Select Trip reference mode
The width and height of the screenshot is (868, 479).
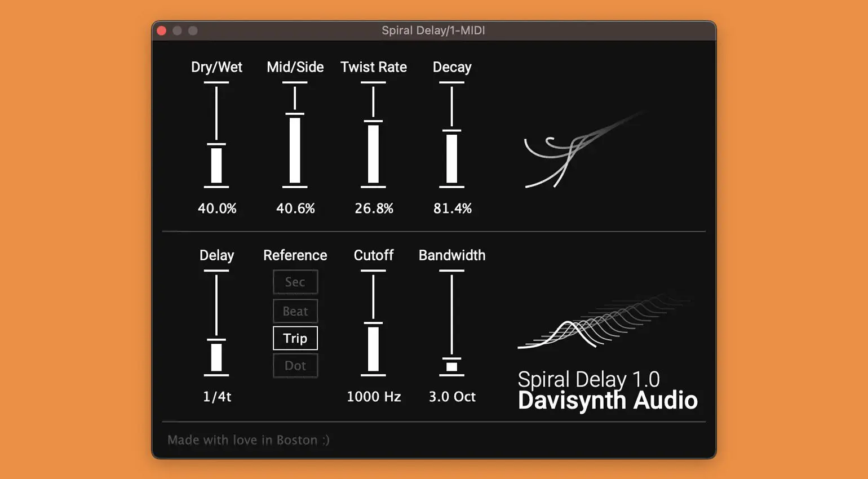[295, 338]
